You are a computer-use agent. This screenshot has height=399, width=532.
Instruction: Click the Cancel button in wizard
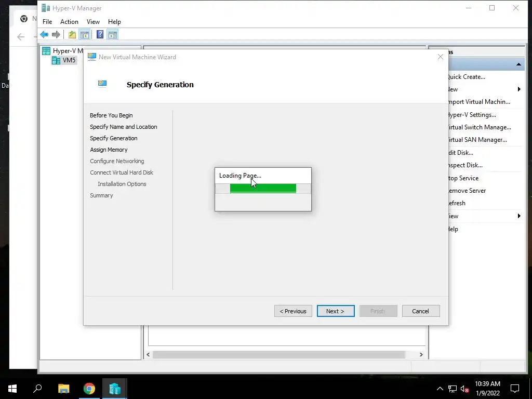click(421, 311)
